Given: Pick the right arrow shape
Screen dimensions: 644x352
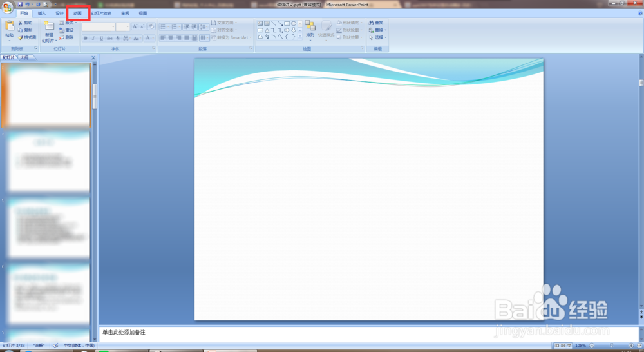Looking at the screenshot, I should click(287, 30).
